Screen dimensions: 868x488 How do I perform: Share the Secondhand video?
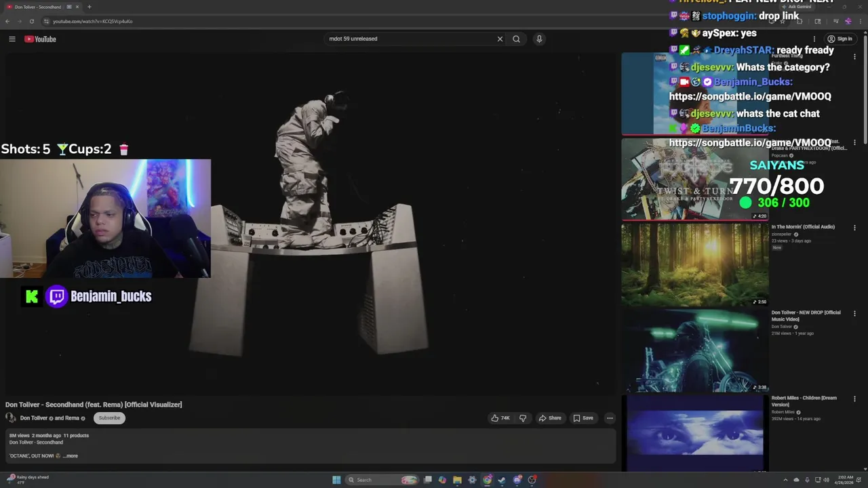(x=550, y=418)
